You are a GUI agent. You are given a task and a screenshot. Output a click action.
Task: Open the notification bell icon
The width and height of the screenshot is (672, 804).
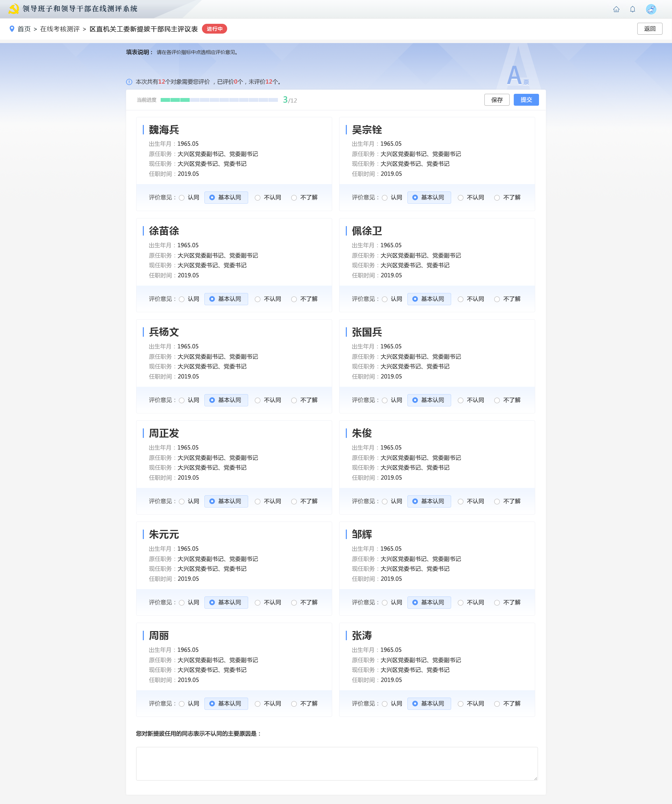click(x=632, y=9)
